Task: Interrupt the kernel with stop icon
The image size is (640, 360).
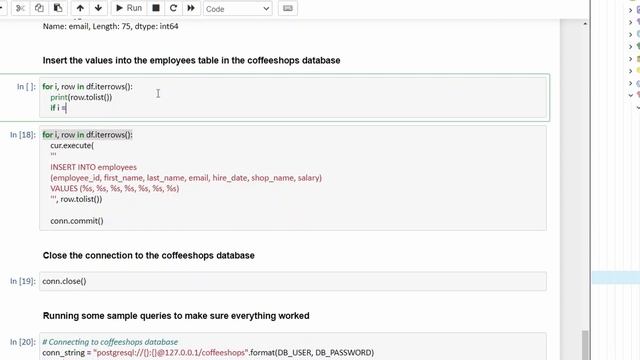Action: [156, 8]
